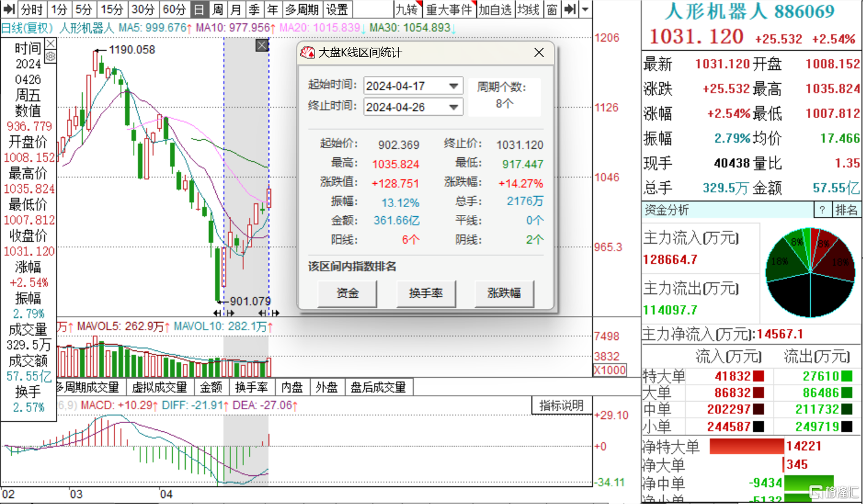The height and width of the screenshot is (504, 863).
Task: Switch to 周 weekly period
Action: click(217, 9)
